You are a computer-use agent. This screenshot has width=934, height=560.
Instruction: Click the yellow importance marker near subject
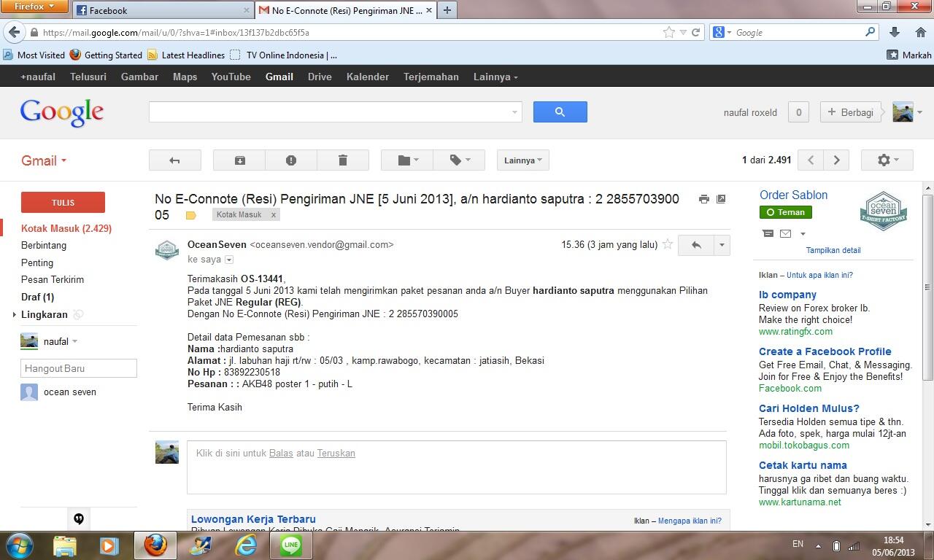(x=191, y=215)
